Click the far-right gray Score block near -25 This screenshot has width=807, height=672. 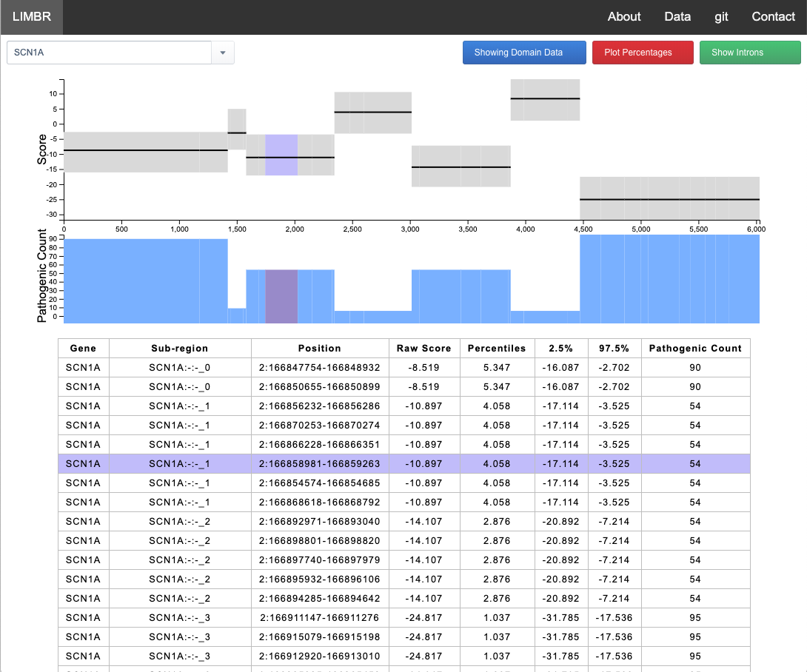point(669,198)
